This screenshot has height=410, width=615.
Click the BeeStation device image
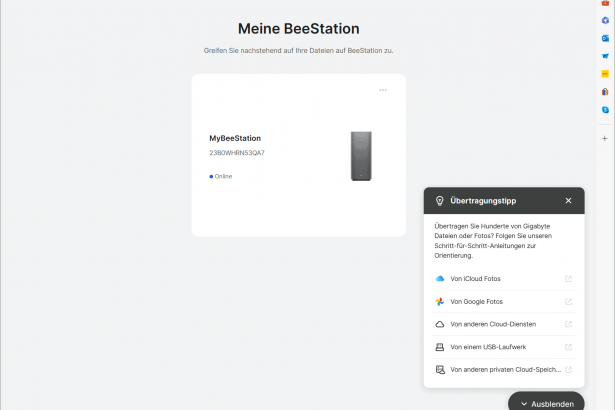361,156
